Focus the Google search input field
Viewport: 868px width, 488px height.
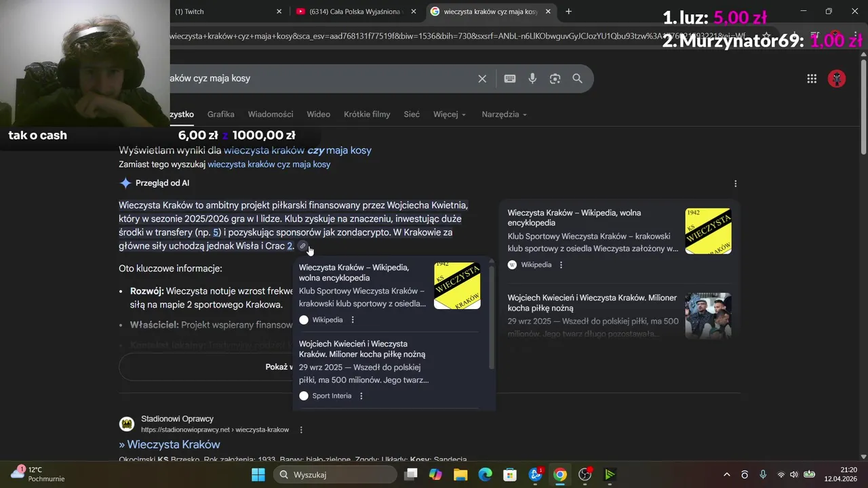point(319,79)
